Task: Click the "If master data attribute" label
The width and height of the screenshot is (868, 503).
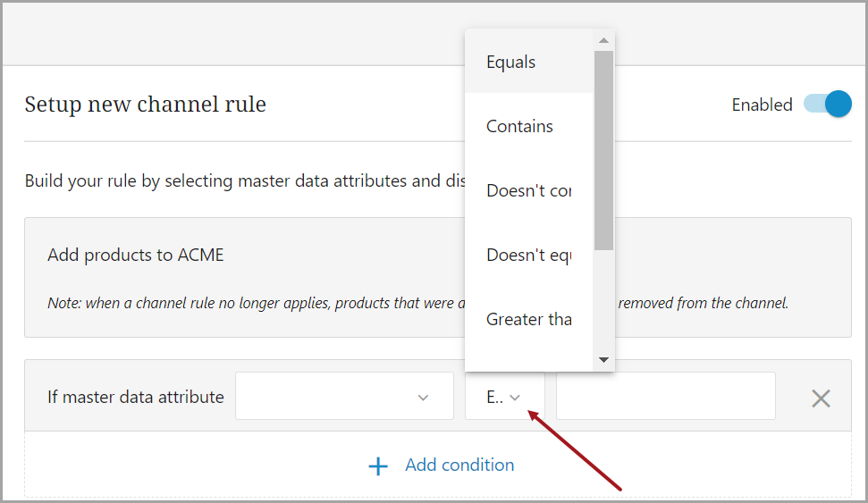Action: (x=136, y=397)
